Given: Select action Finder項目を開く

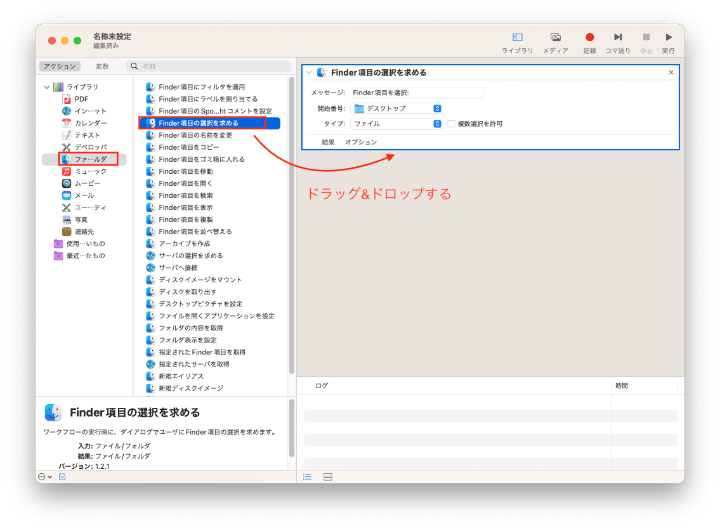Looking at the screenshot, I should (x=179, y=183).
